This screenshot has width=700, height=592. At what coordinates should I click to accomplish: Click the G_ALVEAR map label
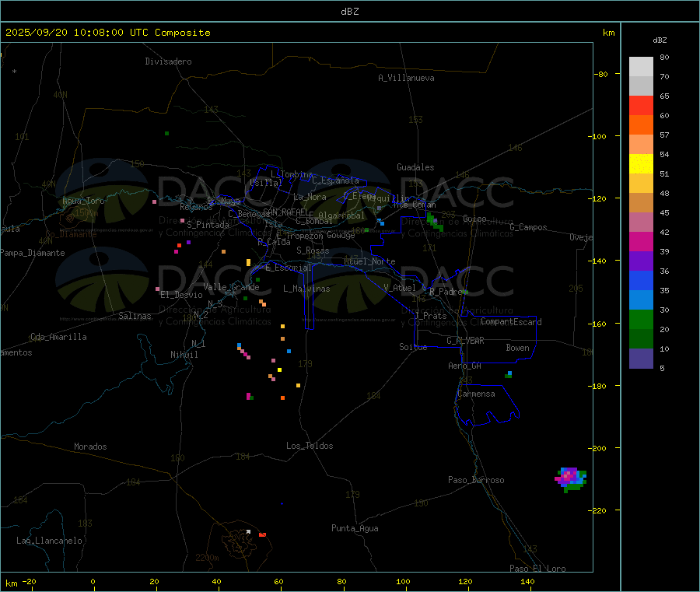(x=465, y=341)
